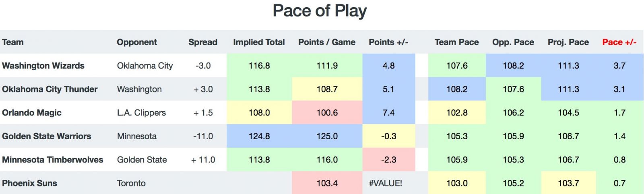Select the Washington Wizards team row
644x194 pixels.
click(x=322, y=65)
